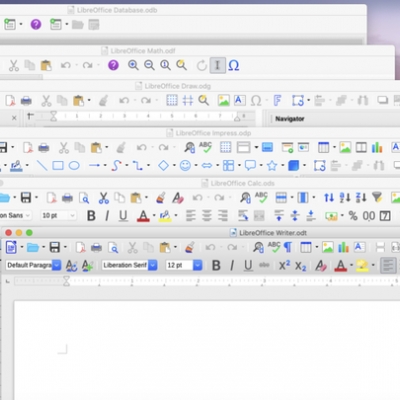Viewport: 400px width, 400px height.
Task: Toggle Bold in the Calc window
Action: 91,216
